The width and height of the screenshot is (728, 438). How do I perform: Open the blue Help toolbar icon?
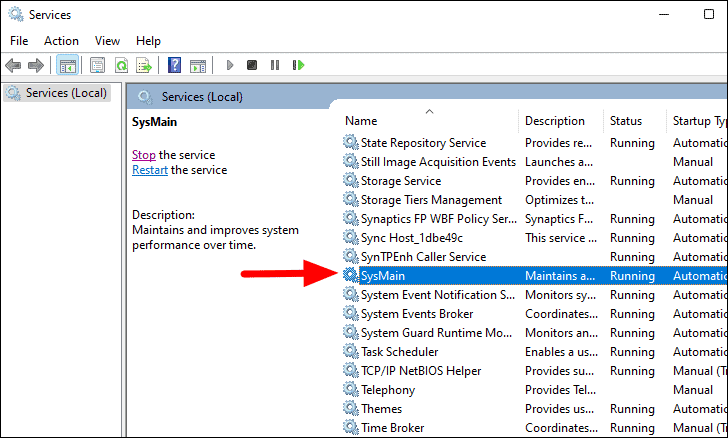coord(174,65)
